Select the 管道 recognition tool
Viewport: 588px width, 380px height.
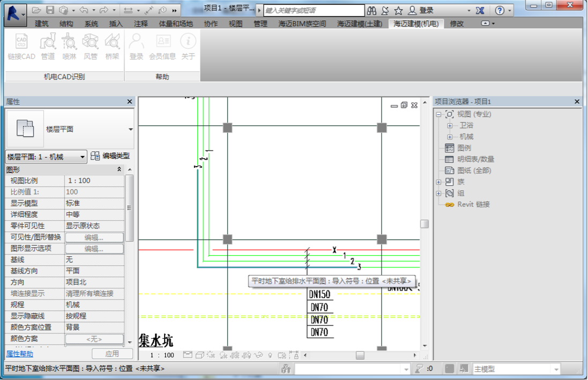(x=48, y=47)
